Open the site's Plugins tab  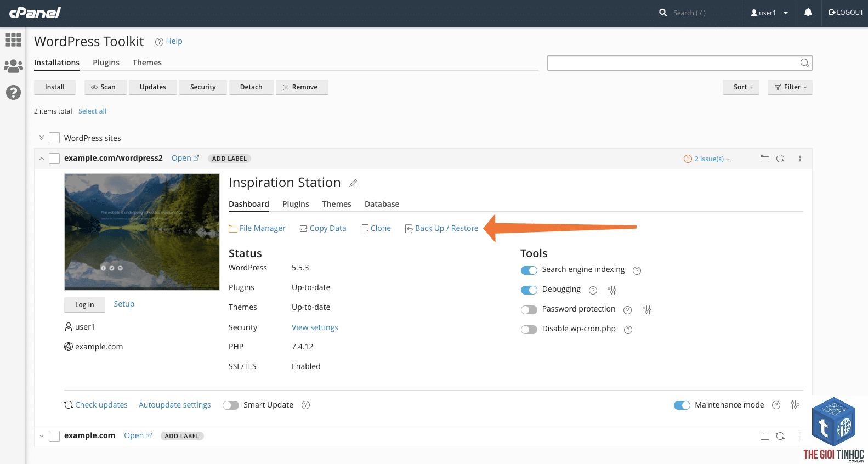(x=296, y=204)
